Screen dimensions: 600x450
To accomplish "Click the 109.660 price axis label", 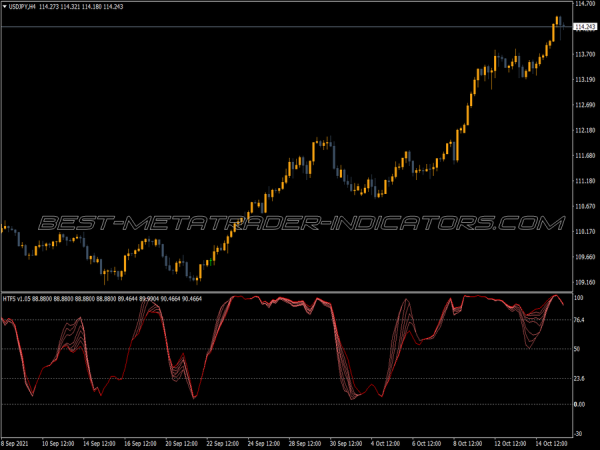I will pyautogui.click(x=585, y=257).
